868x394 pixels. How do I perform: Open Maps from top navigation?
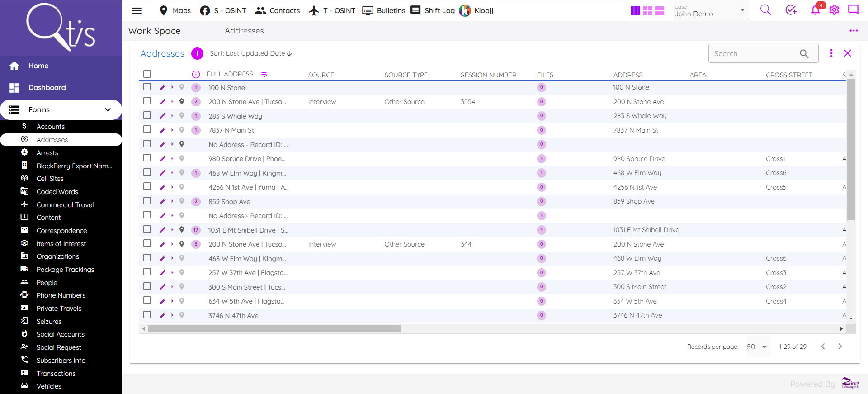(175, 10)
